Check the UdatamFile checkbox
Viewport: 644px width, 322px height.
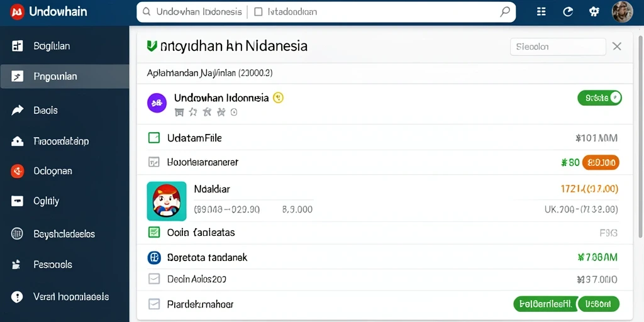pyautogui.click(x=153, y=138)
